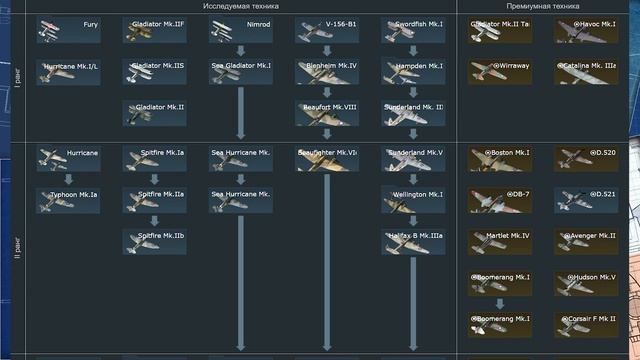Select the Spitfire Mk.Ia card
Image resolution: width=640 pixels, height=360 pixels.
pyautogui.click(x=155, y=158)
